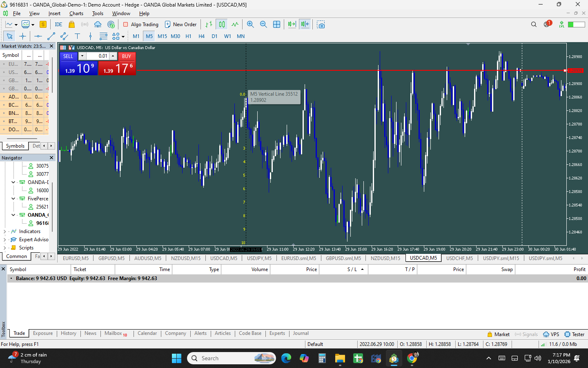This screenshot has width=588, height=368.
Task: Switch chart to candlestick mode
Action: point(222,25)
